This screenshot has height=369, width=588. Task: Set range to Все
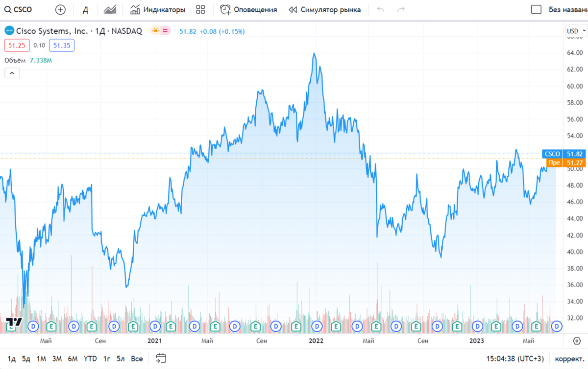point(137,359)
